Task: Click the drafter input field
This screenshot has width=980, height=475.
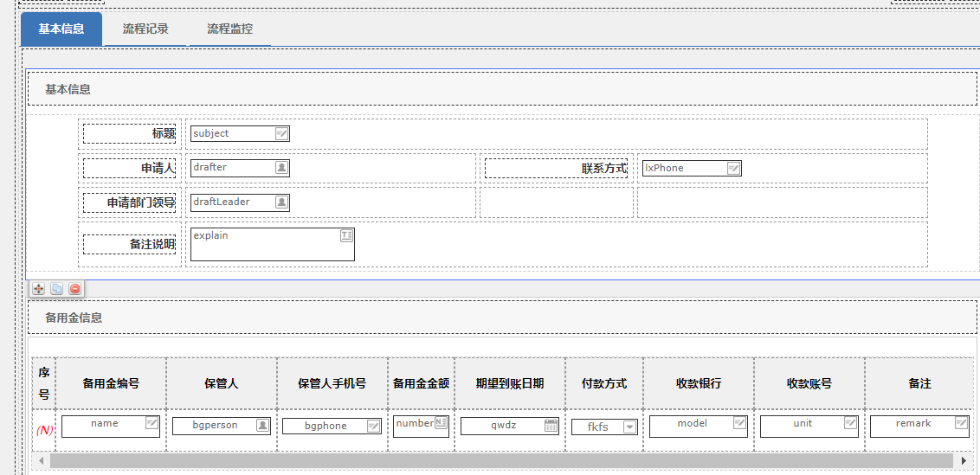Action: [x=240, y=168]
